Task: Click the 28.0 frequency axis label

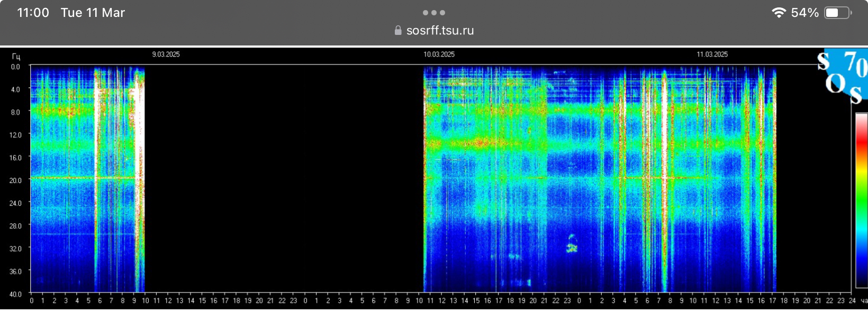Action: click(15, 226)
